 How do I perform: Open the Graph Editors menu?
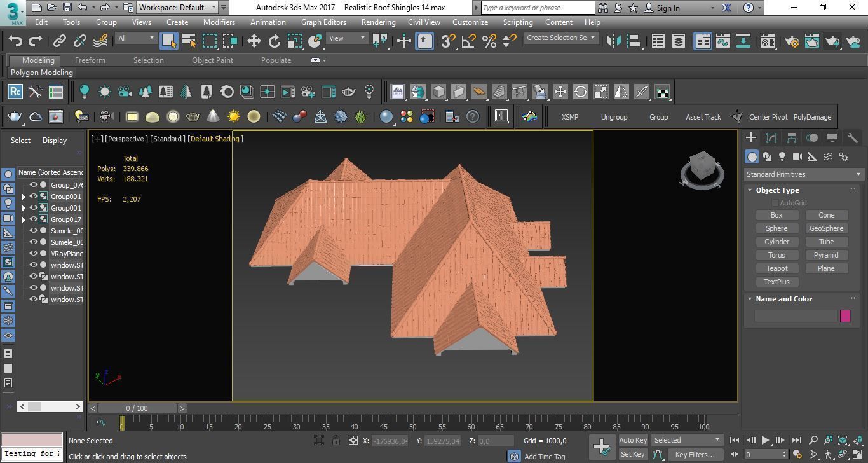tap(323, 22)
